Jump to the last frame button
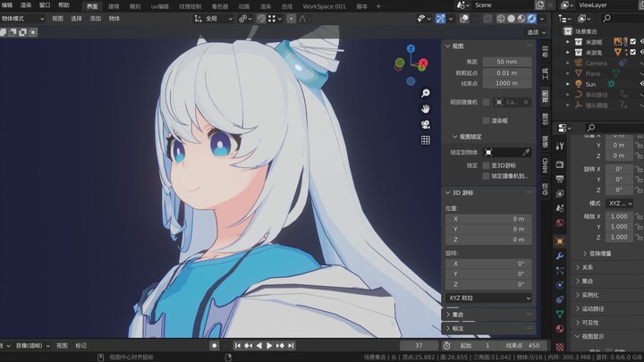This screenshot has width=644, height=362. (x=291, y=346)
